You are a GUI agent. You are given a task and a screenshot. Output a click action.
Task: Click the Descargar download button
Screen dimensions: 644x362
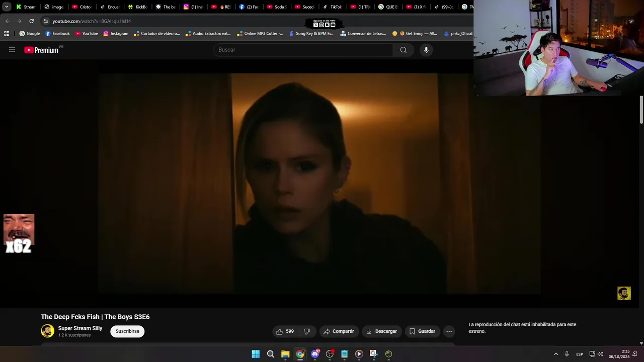point(382,331)
